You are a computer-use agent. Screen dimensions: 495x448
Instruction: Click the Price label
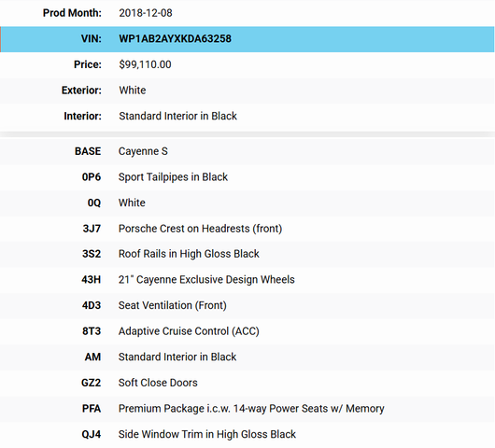pos(88,64)
